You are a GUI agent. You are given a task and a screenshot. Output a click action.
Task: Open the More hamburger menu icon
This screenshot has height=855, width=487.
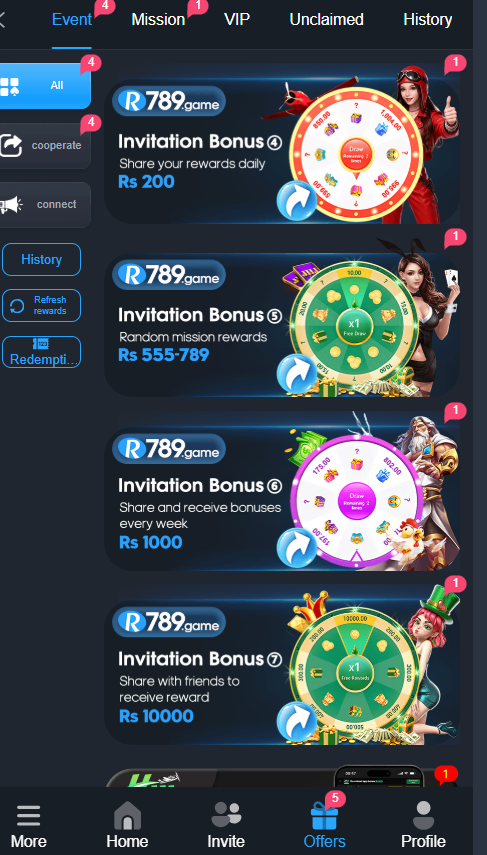[28, 816]
